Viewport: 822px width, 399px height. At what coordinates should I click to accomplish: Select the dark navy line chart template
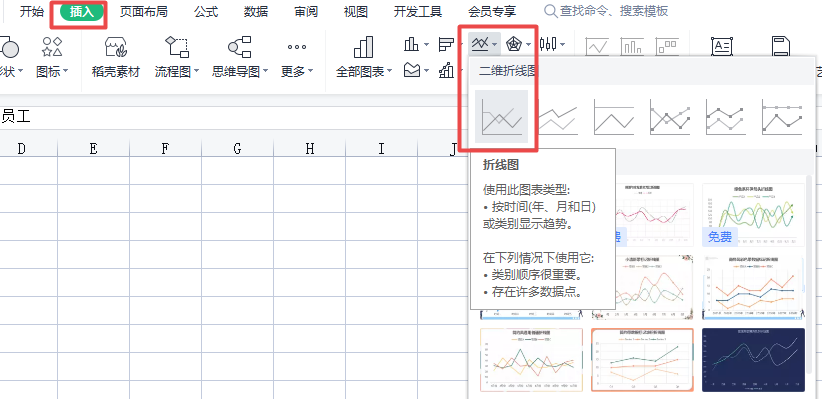(x=753, y=360)
